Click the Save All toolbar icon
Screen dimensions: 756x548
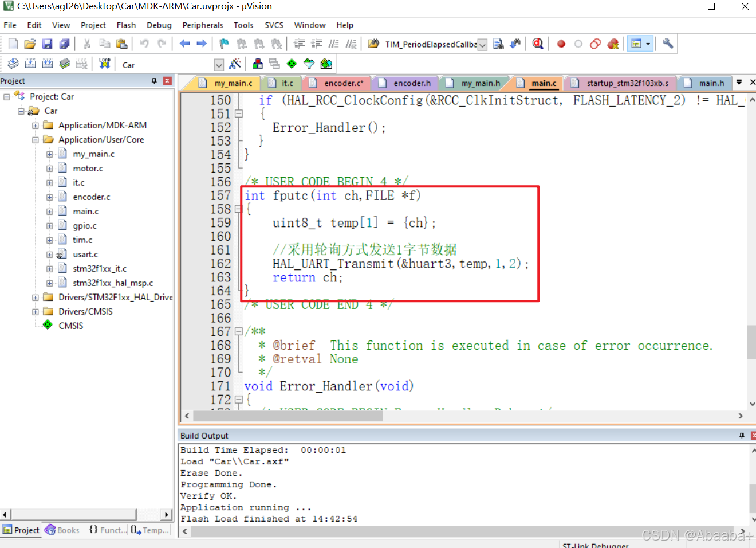[x=65, y=44]
